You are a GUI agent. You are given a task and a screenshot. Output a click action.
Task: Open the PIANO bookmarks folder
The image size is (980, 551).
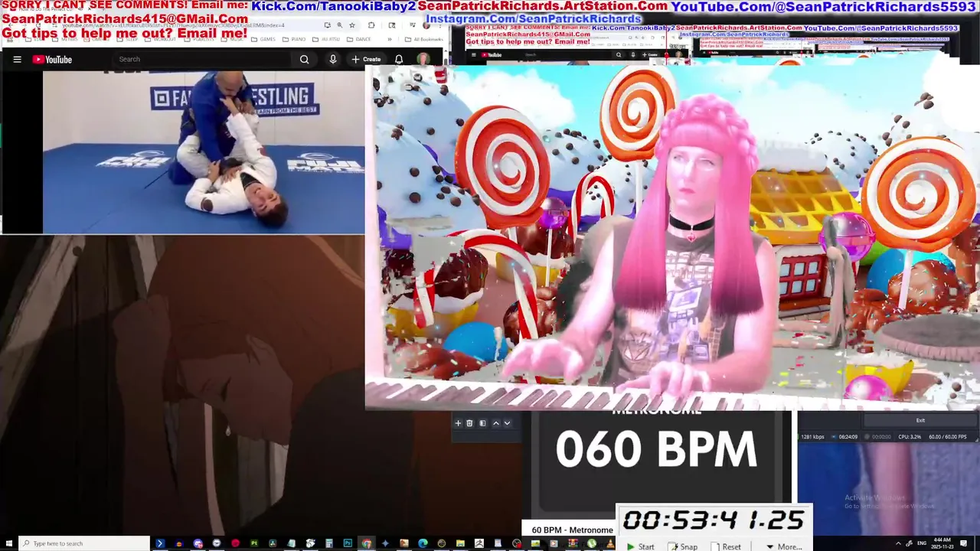294,39
